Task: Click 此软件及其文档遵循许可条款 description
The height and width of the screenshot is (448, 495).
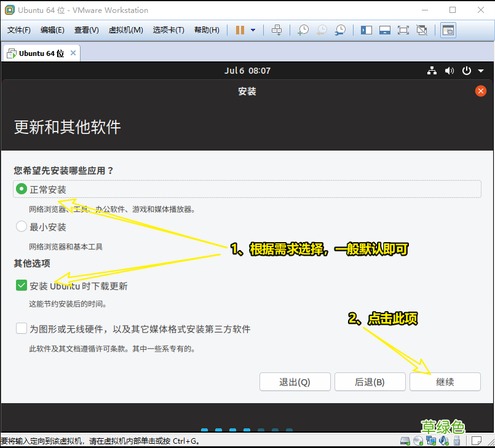Action: click(x=112, y=349)
